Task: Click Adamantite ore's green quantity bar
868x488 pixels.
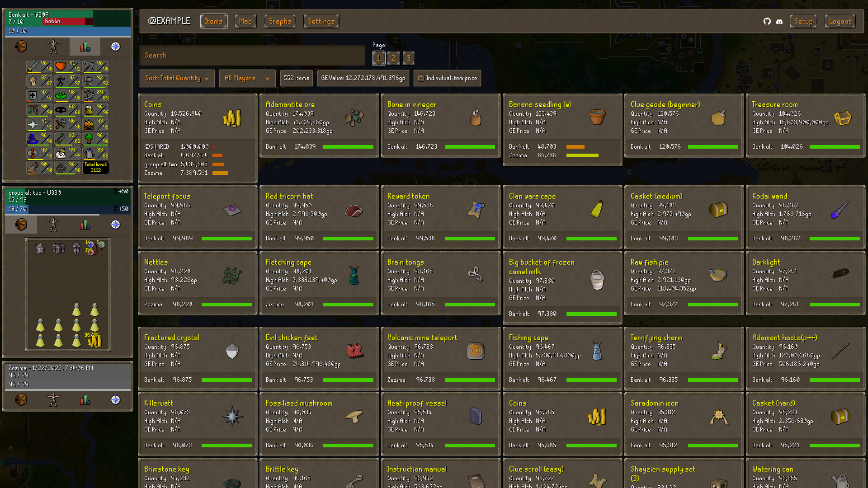Action: click(348, 147)
